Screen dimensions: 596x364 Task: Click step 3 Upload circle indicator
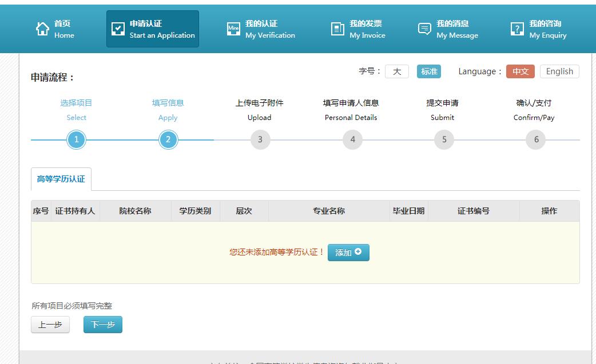[260, 139]
